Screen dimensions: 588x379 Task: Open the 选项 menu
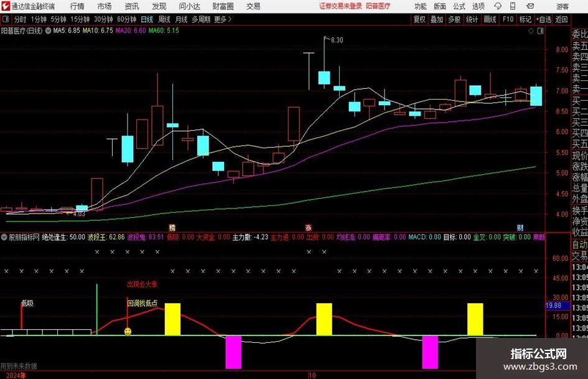(x=478, y=6)
